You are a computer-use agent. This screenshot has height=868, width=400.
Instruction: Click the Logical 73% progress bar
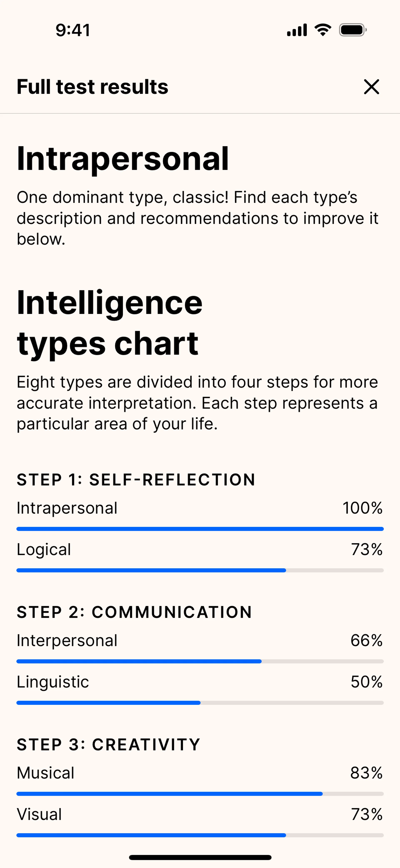click(x=200, y=570)
